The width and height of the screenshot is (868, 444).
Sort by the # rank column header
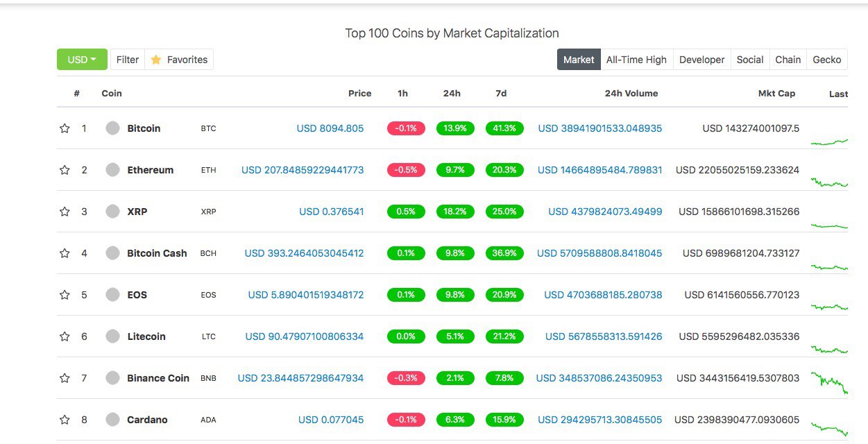coord(77,93)
